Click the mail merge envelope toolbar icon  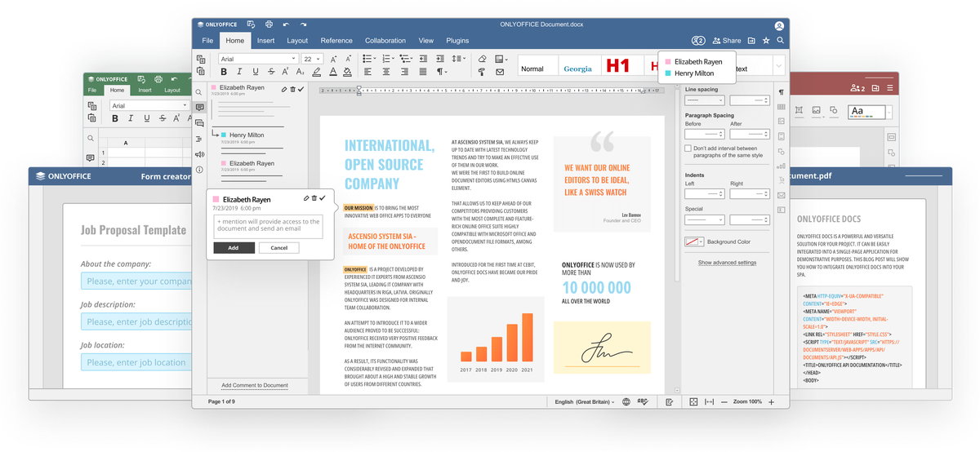[x=500, y=72]
